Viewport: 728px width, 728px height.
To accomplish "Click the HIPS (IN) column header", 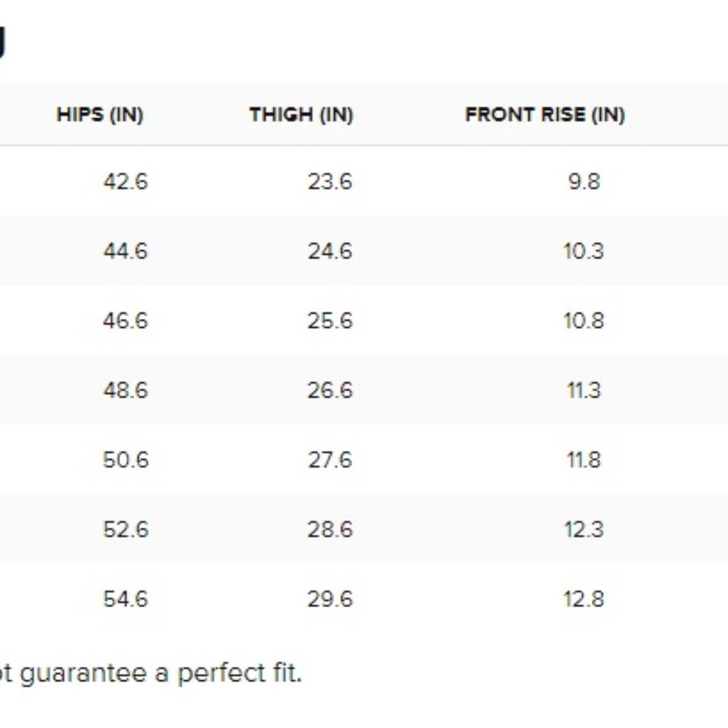I will (100, 115).
